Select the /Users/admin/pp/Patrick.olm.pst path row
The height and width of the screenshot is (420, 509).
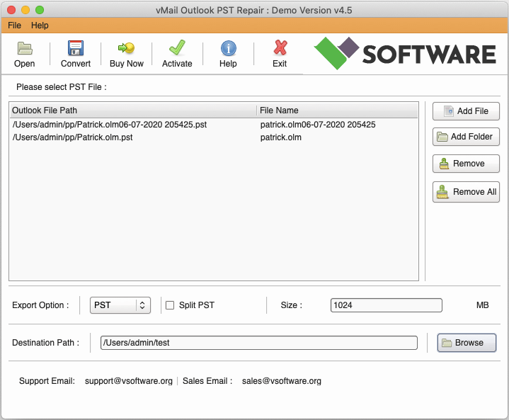click(72, 137)
